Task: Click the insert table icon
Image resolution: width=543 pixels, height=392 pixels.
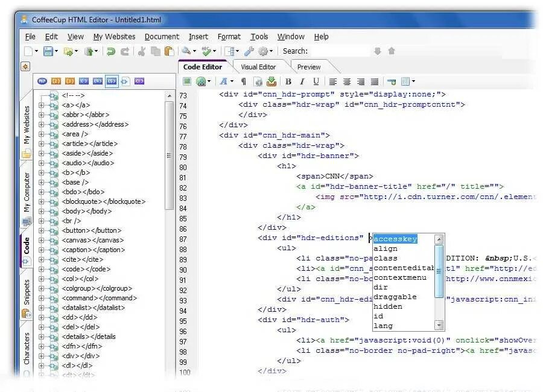Action: [405, 82]
